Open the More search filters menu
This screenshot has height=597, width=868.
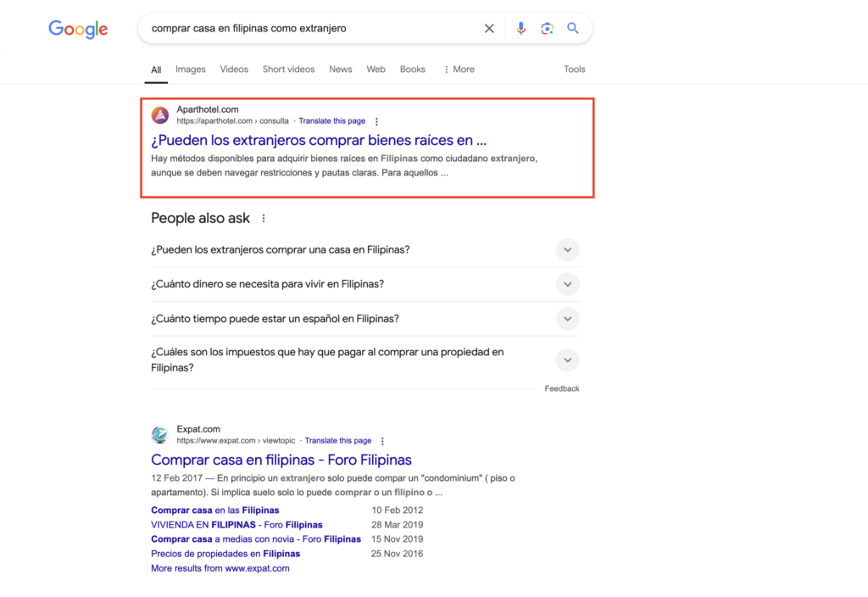click(459, 70)
